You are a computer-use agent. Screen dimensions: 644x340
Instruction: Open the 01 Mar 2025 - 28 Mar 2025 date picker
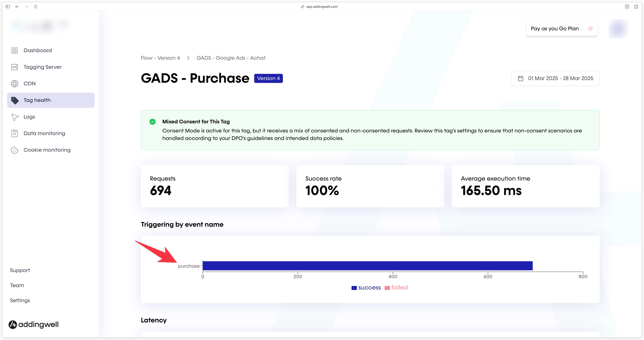click(555, 78)
